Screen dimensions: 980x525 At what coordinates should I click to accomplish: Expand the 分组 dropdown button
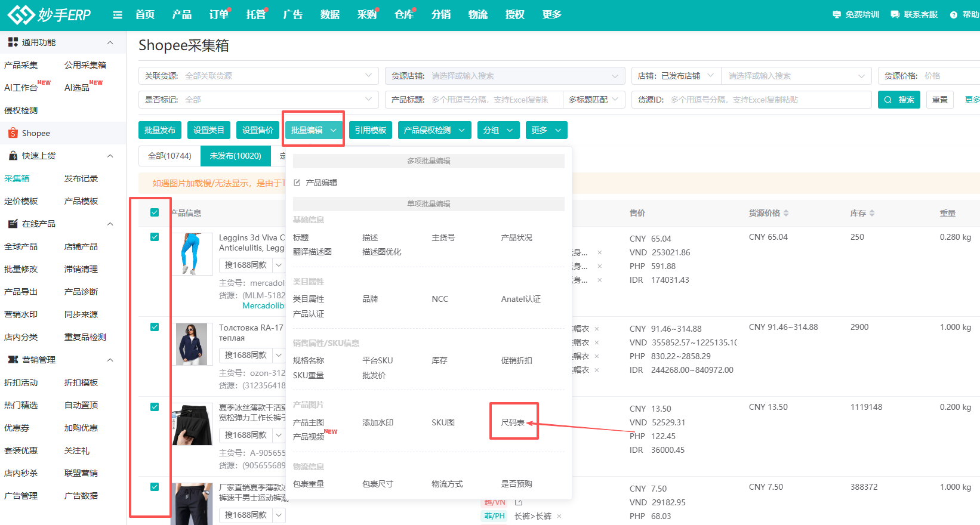498,130
